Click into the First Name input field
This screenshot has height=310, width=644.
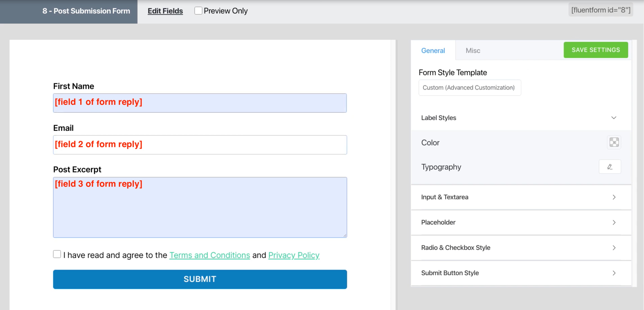200,103
